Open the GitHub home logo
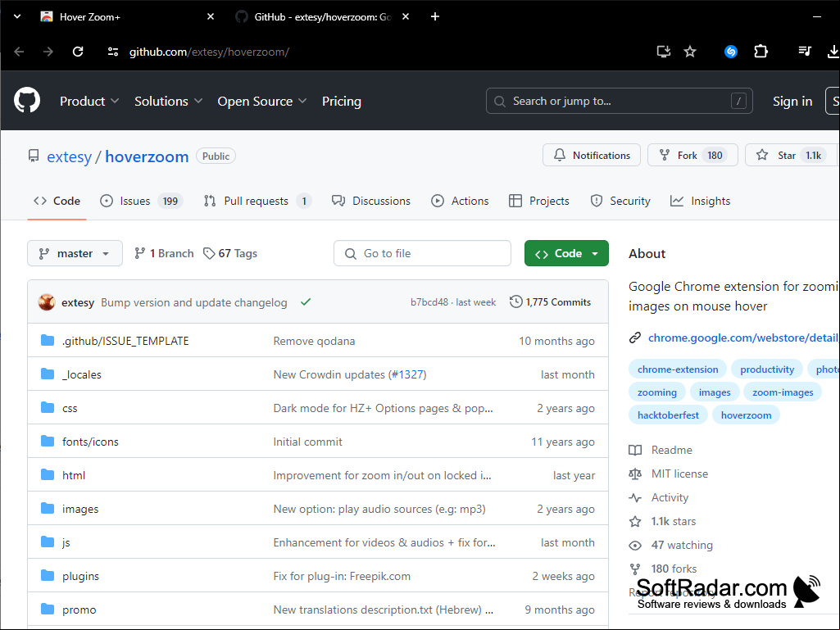Viewport: 840px width, 630px height. tap(27, 100)
